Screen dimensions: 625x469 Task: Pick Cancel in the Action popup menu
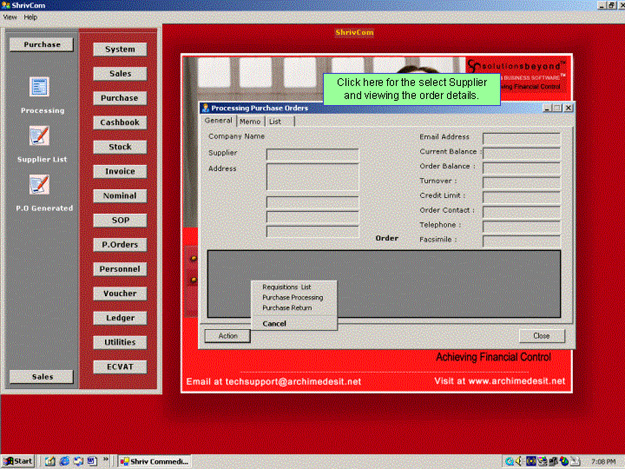coord(273,323)
